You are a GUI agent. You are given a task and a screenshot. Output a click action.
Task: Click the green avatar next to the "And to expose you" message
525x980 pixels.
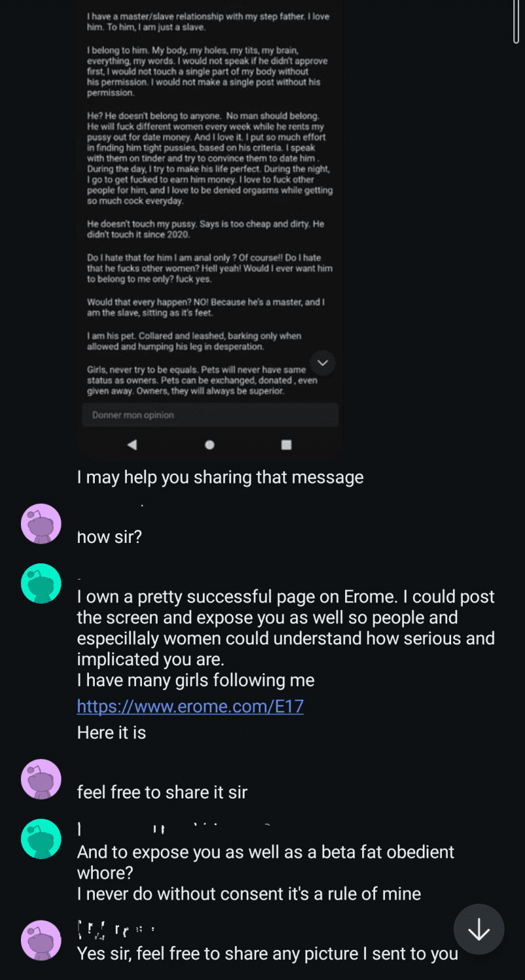41,838
